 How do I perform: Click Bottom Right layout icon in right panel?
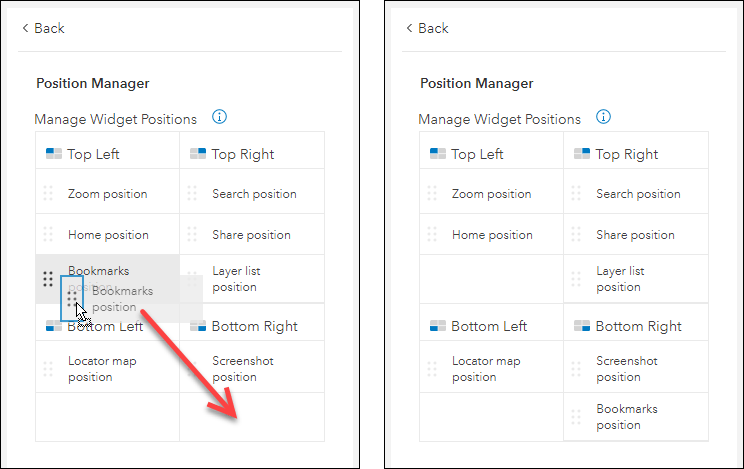point(582,326)
